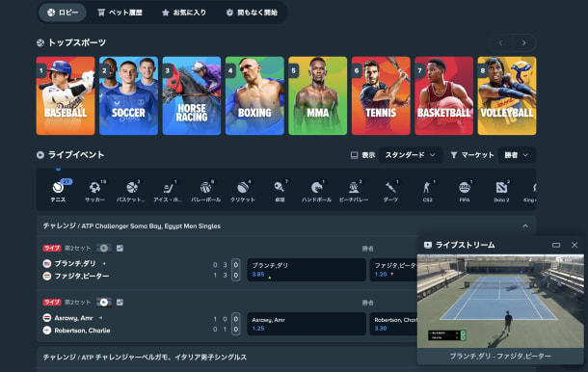Screen dimensions: 588x372
Task: Open the お気に入り tab
Action: tap(184, 13)
